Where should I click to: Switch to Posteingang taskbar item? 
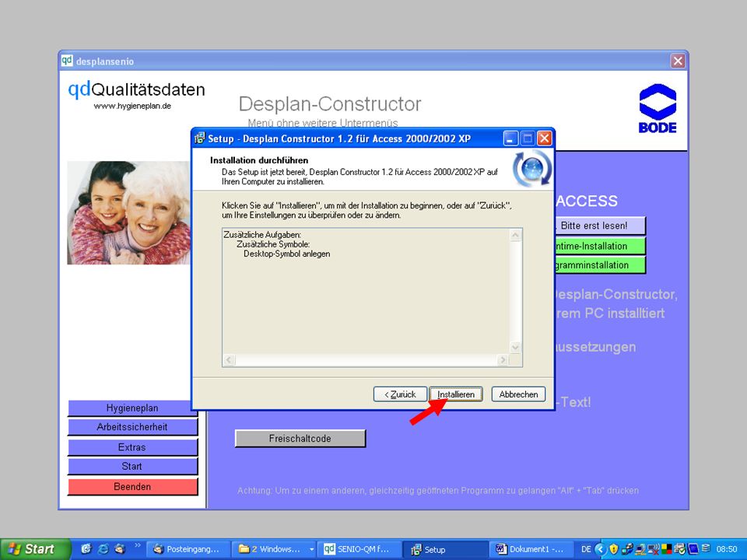(188, 549)
